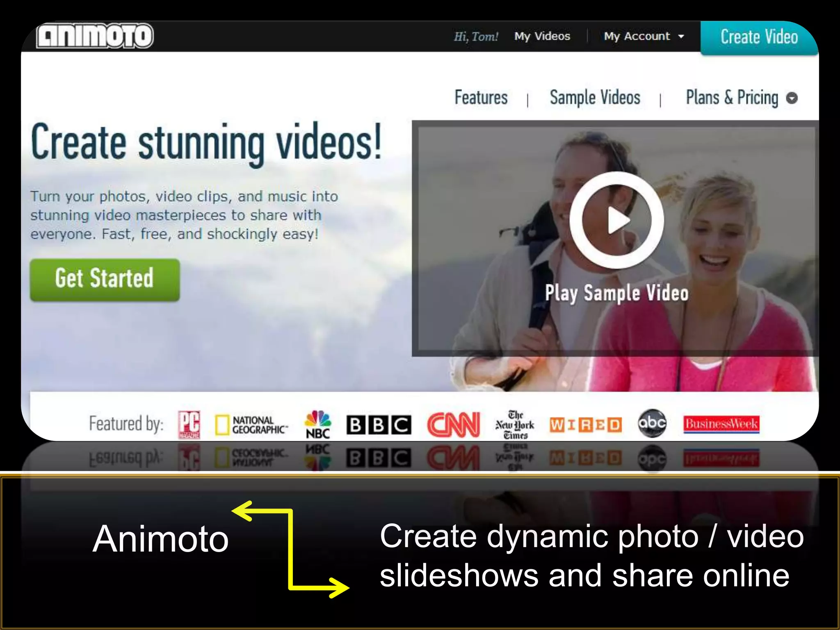The width and height of the screenshot is (840, 630).
Task: Click the WIRED logo
Action: 586,425
